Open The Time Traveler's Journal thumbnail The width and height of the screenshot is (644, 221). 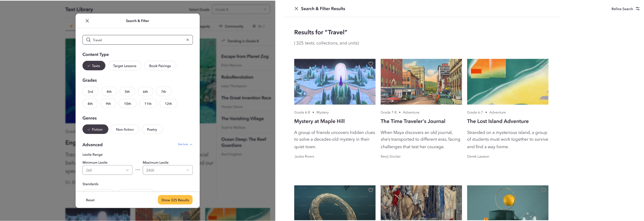click(421, 82)
